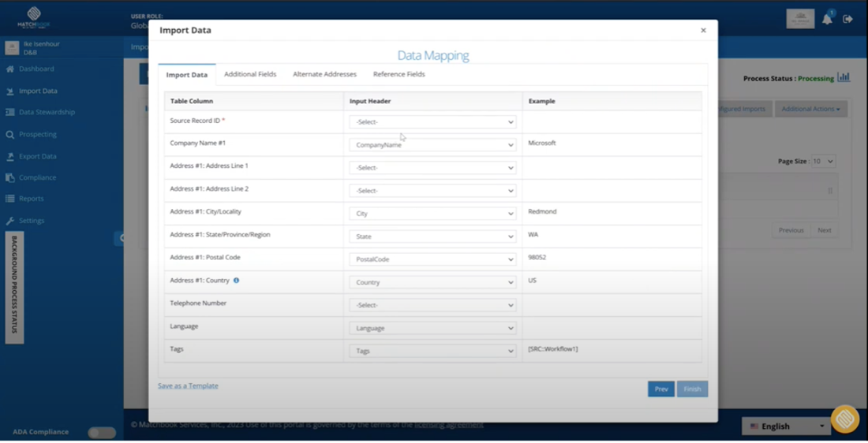Select the Import Data tab in the dialog
The height and width of the screenshot is (443, 868).
(187, 75)
